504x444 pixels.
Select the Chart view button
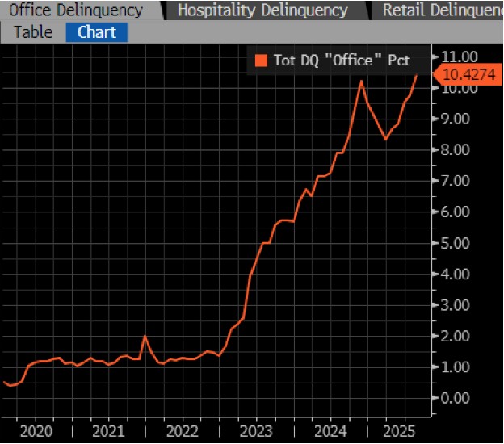[96, 32]
